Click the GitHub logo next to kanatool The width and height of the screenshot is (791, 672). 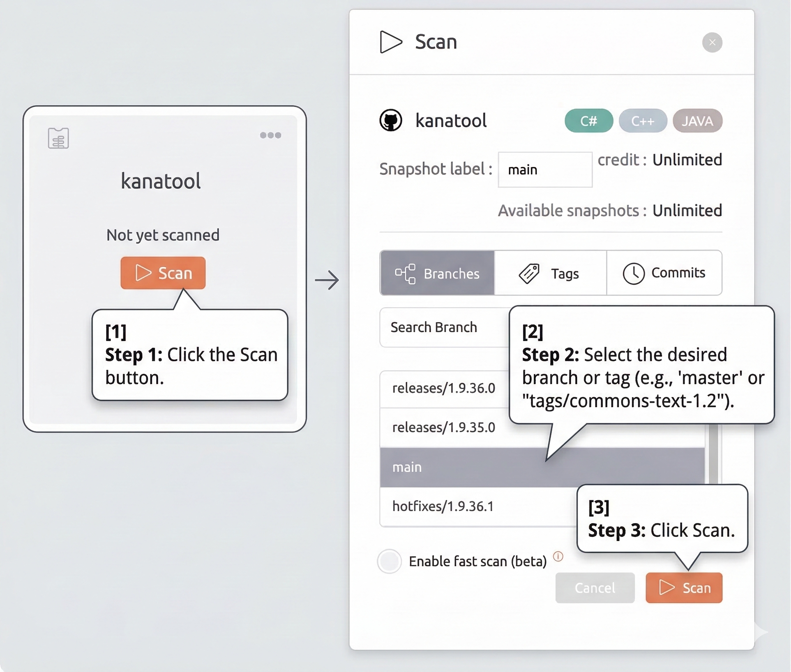391,120
